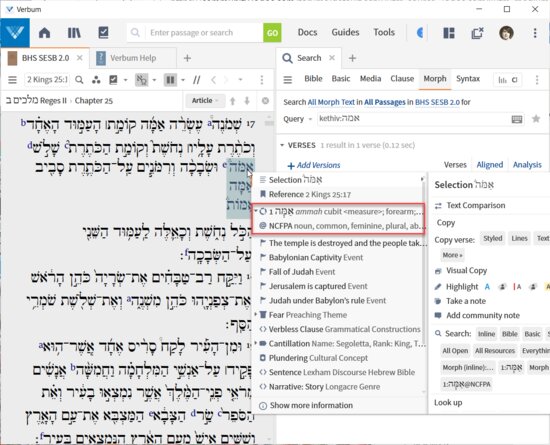Toggle the reading plan checkbox icon
Image resolution: width=550 pixels, height=445 pixels.
(x=113, y=80)
